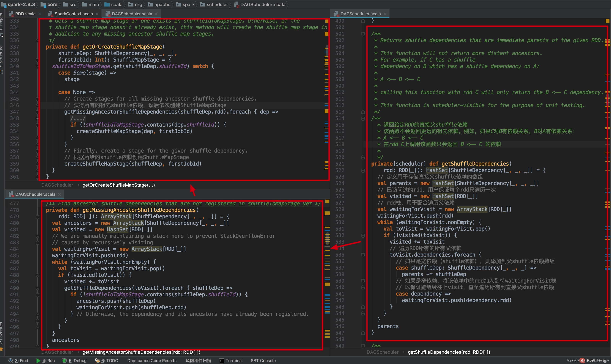Open the TODO tool window
This screenshot has height=364, width=611.
pos(107,361)
